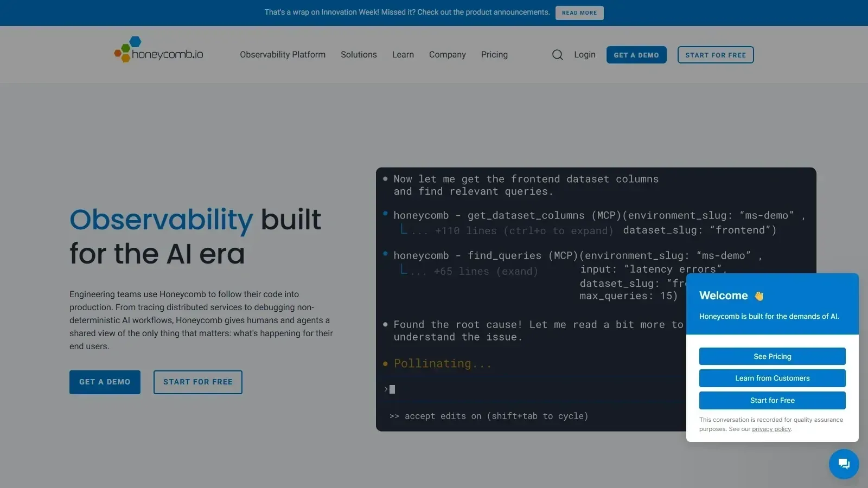
Task: Click Start for Free in the header
Action: point(716,55)
